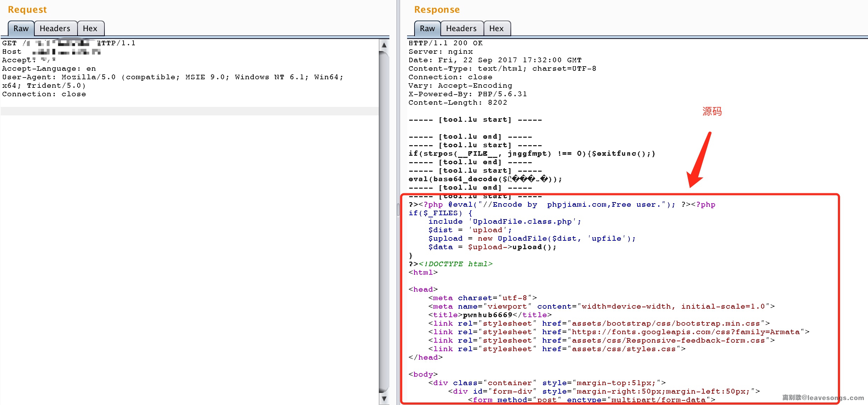
Task: Click the 'Connection: close' line in Request
Action: pyautogui.click(x=44, y=94)
